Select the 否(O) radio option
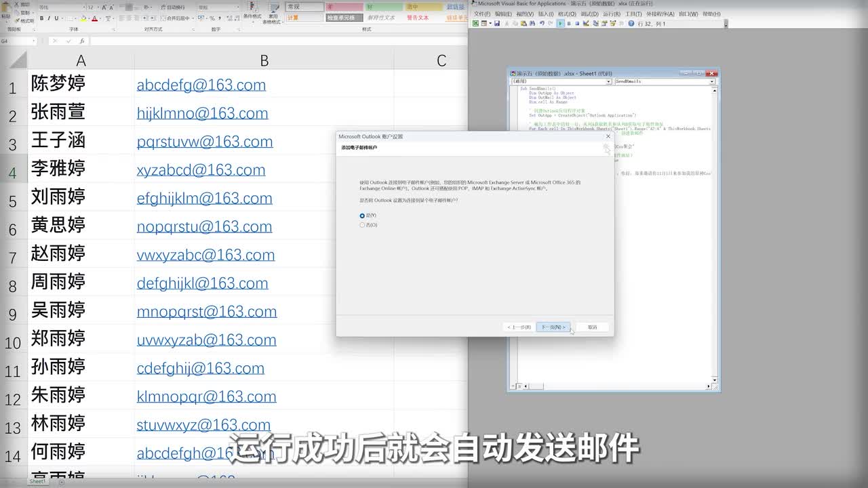This screenshot has width=868, height=488. [362, 225]
